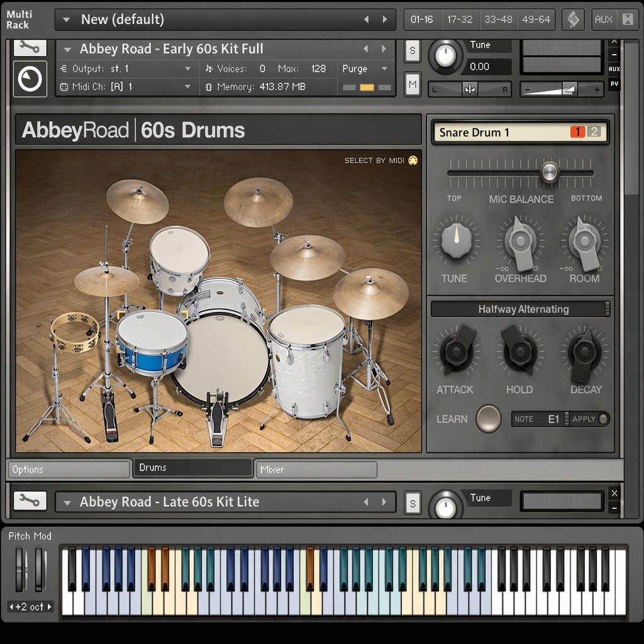Image resolution: width=644 pixels, height=644 pixels.
Task: Increase the keyboard octave shift arrow
Action: coord(49,606)
